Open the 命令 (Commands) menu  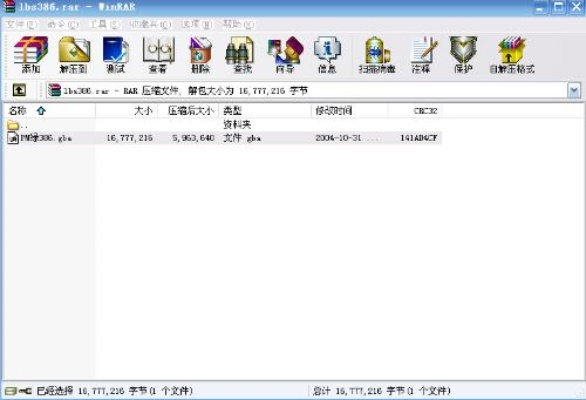(63, 25)
